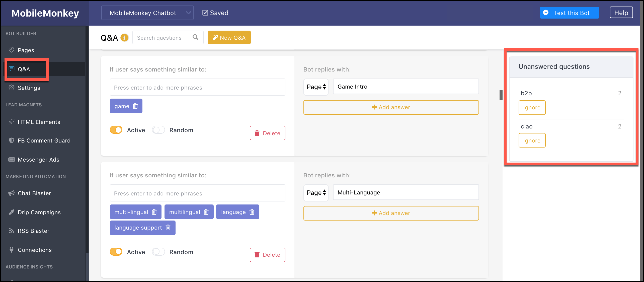Click the Q&A info icon
The image size is (644, 282).
click(124, 38)
